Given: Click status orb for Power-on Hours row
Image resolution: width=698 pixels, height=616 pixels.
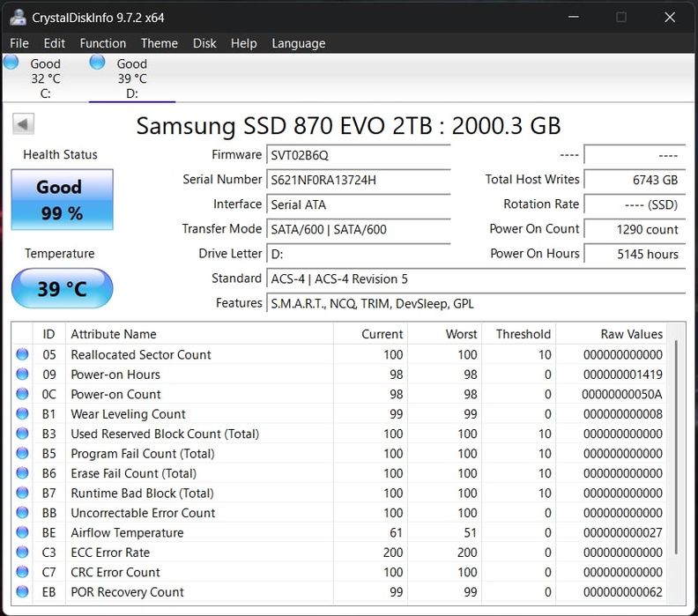Looking at the screenshot, I should pyautogui.click(x=22, y=374).
